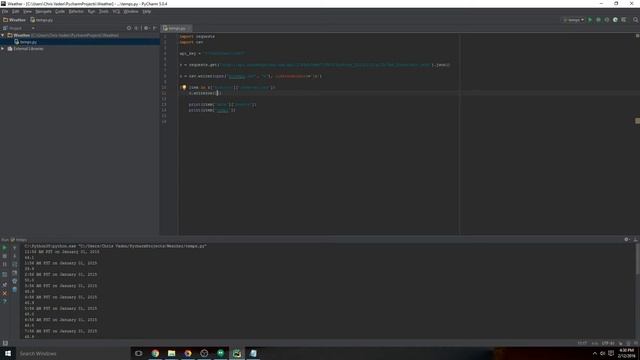Select temps.py in the project tree
Viewport: 640px width, 360px height.
coord(28,42)
